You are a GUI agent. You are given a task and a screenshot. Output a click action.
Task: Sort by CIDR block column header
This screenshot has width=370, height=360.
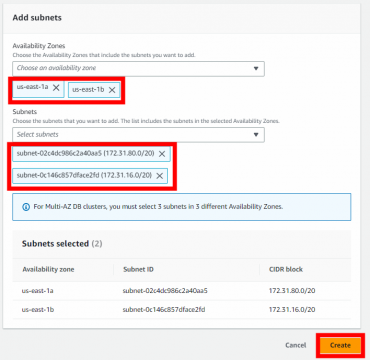coord(286,269)
